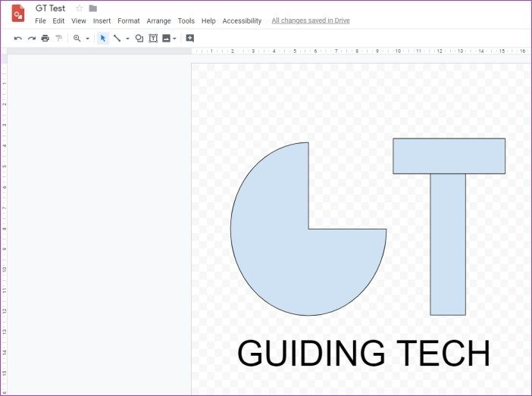Click the Zoom magnifier icon
The height and width of the screenshot is (396, 532).
point(77,39)
